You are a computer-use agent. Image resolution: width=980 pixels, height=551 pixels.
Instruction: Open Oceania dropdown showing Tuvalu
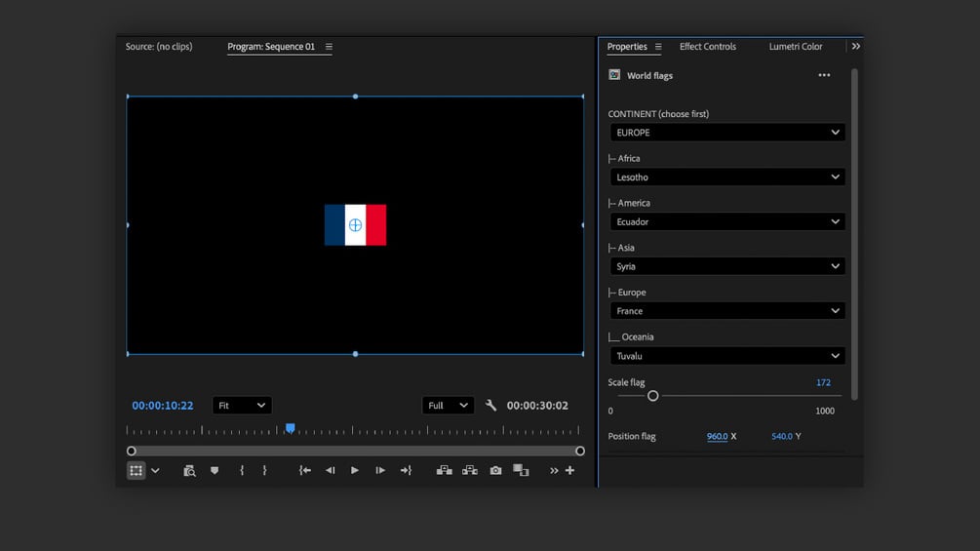(x=727, y=356)
